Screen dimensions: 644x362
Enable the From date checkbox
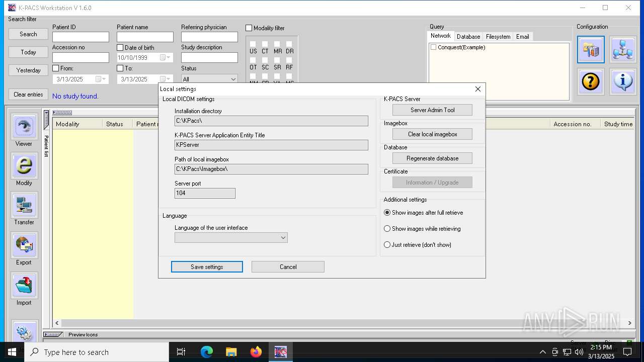pos(55,68)
